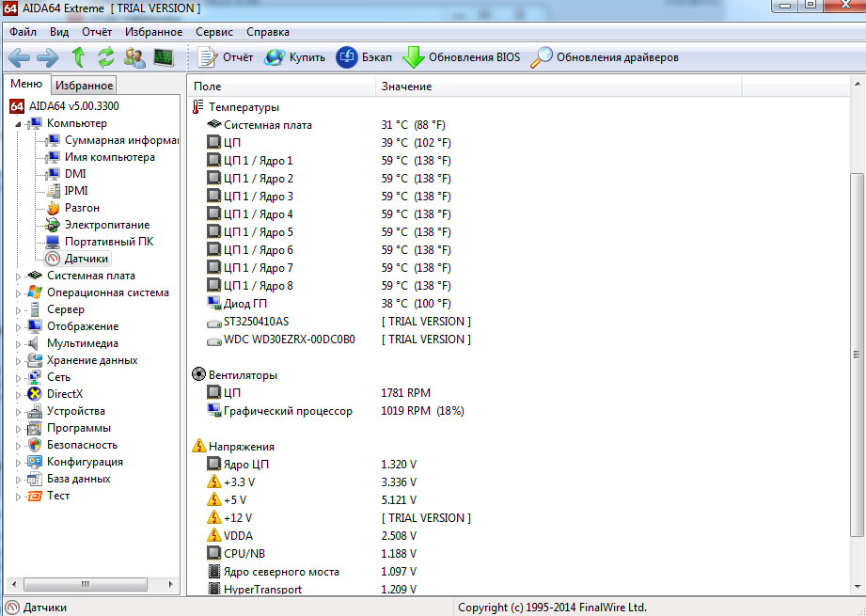Open the Файл menu
Screen dimensions: 866x616
pos(24,32)
